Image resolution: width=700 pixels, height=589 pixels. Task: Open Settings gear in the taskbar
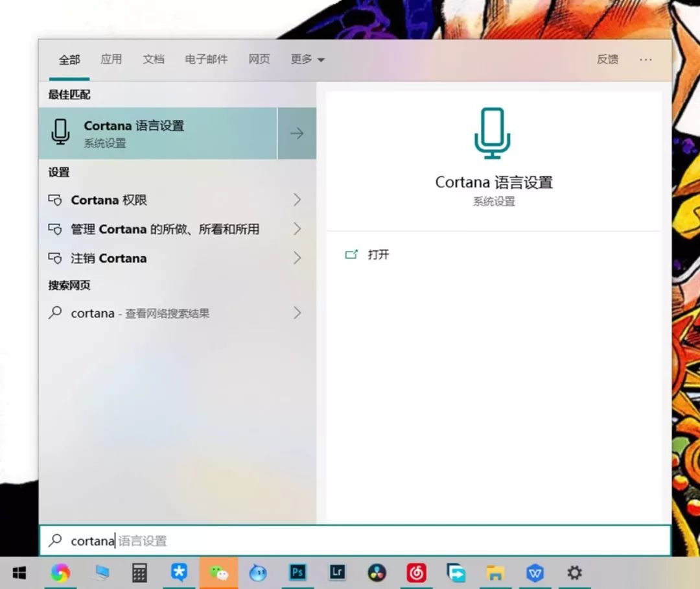click(574, 573)
